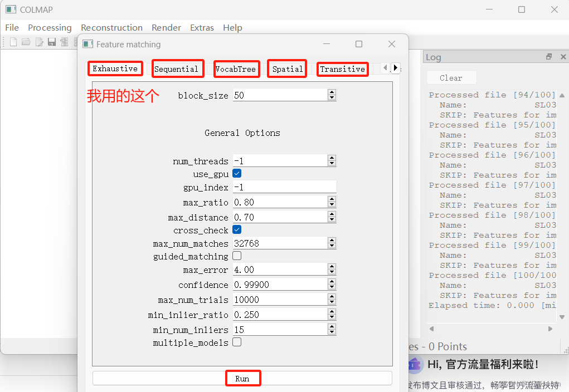
Task: Uncheck the use_gpu checkbox
Action: 237,173
